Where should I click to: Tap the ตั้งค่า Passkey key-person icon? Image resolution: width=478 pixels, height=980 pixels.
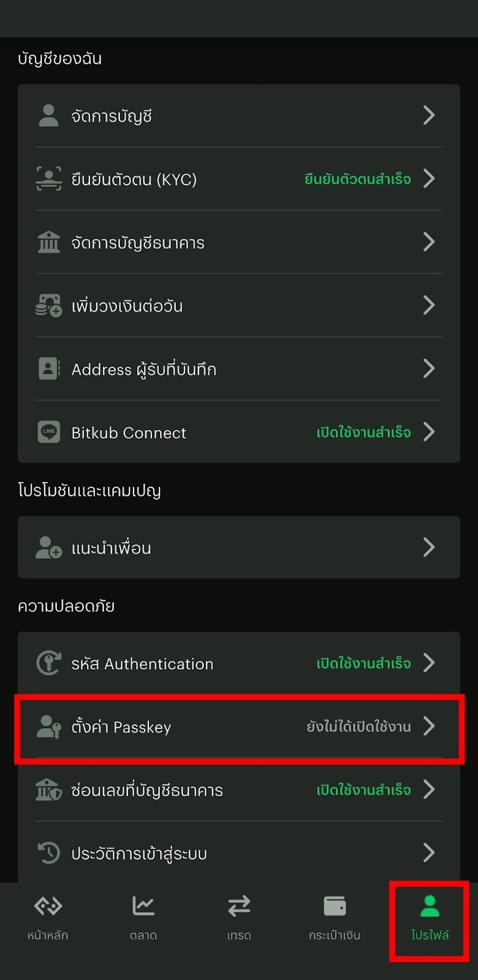pyautogui.click(x=49, y=727)
